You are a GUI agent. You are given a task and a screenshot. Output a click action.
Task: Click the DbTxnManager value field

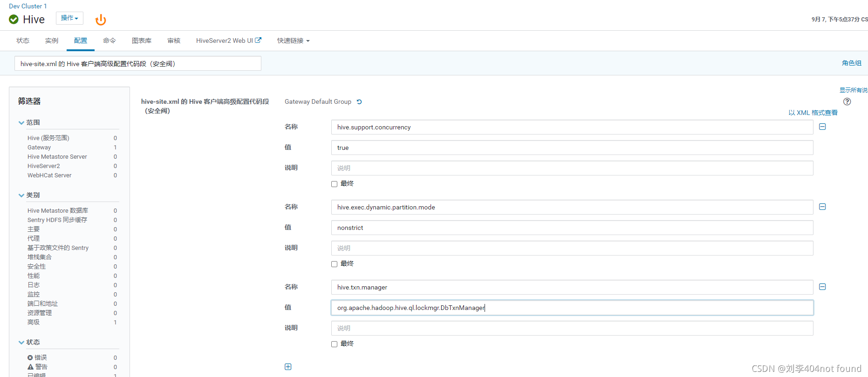(x=572, y=308)
